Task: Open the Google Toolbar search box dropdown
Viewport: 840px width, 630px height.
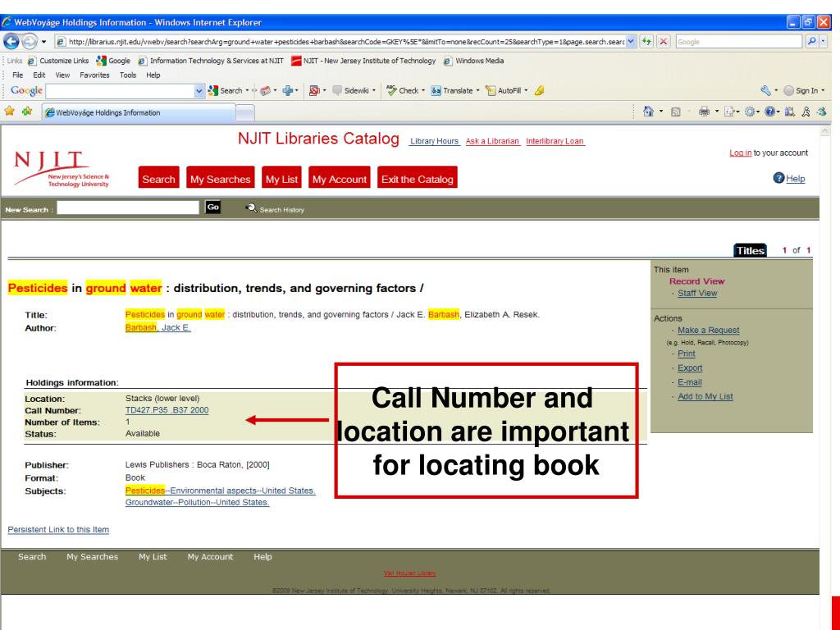Action: click(199, 90)
